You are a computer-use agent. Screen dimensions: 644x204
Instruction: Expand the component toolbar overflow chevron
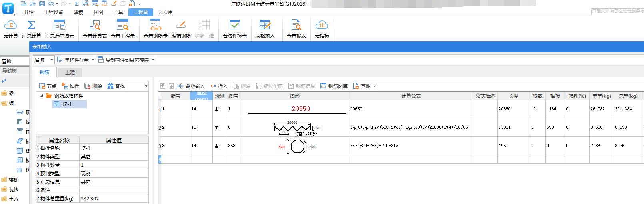[146, 86]
